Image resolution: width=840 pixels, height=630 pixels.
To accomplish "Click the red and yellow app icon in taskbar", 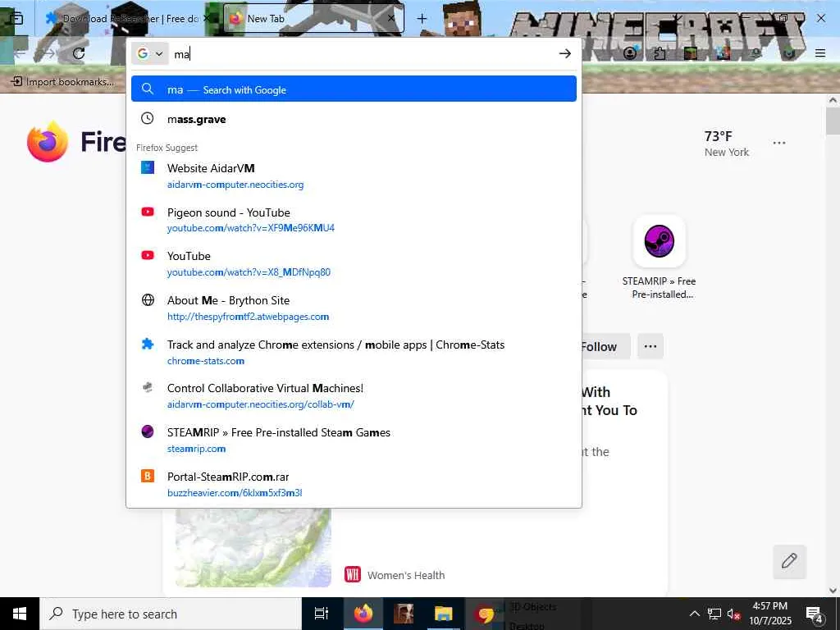I will click(x=486, y=614).
